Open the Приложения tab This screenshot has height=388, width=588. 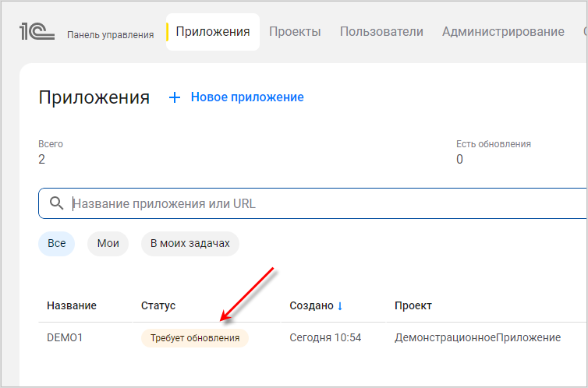tap(213, 32)
